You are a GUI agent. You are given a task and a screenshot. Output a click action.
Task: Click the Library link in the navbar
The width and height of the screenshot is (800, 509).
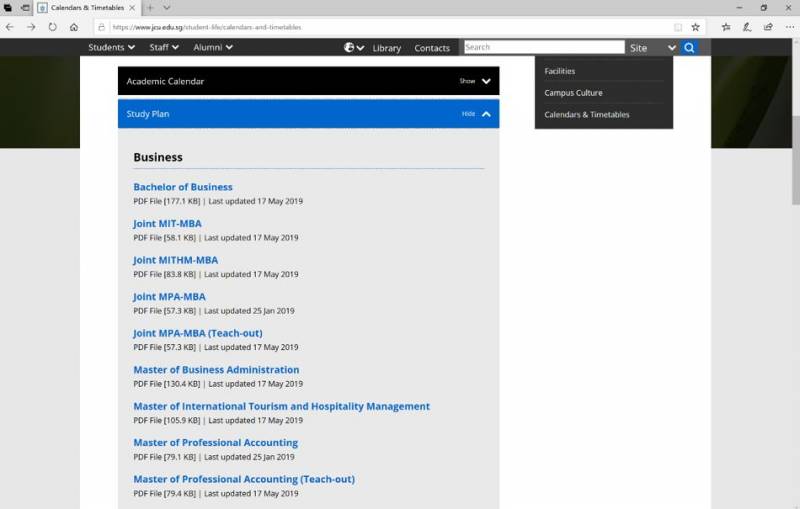386,48
